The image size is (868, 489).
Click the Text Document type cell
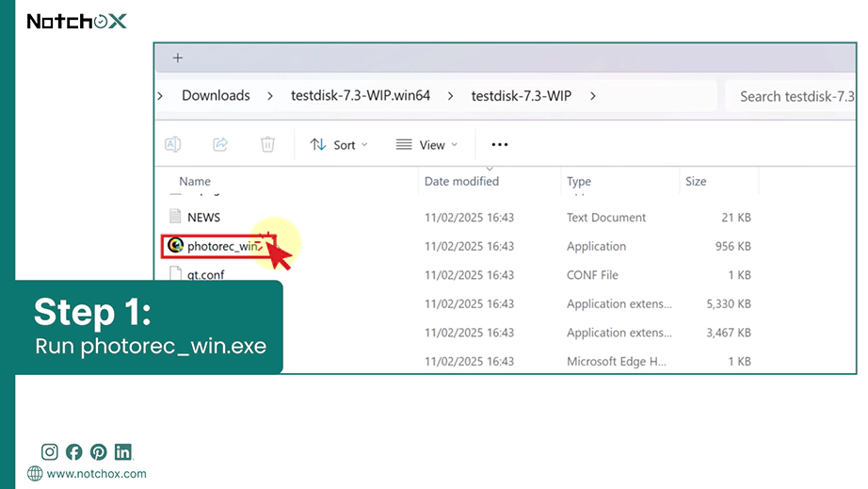tap(606, 218)
